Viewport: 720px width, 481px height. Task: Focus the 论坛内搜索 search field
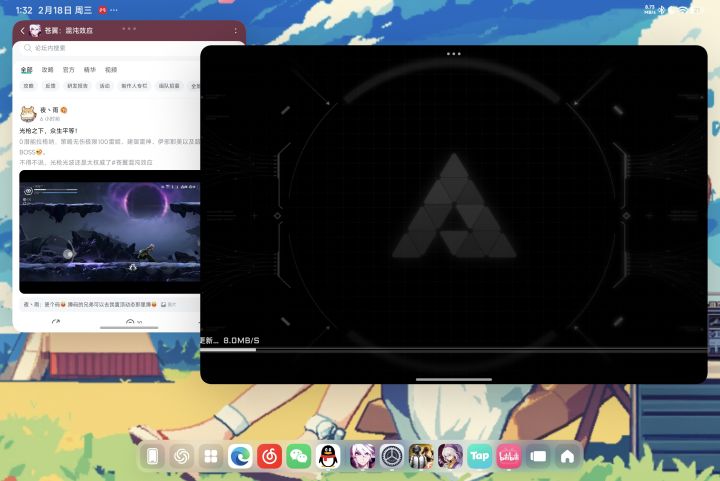click(x=110, y=48)
